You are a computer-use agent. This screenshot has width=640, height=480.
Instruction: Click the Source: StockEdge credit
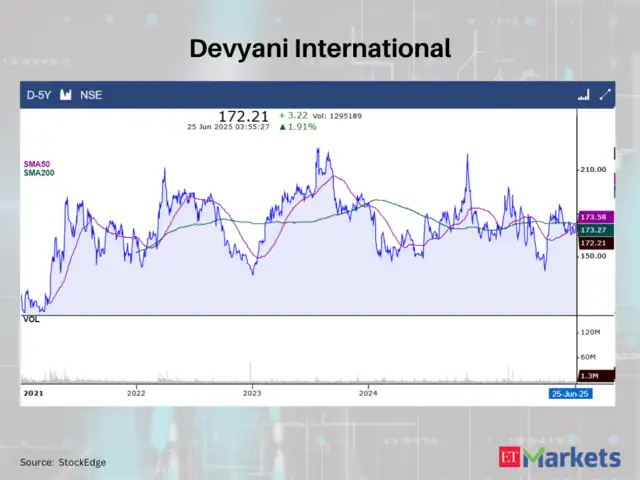tap(63, 462)
